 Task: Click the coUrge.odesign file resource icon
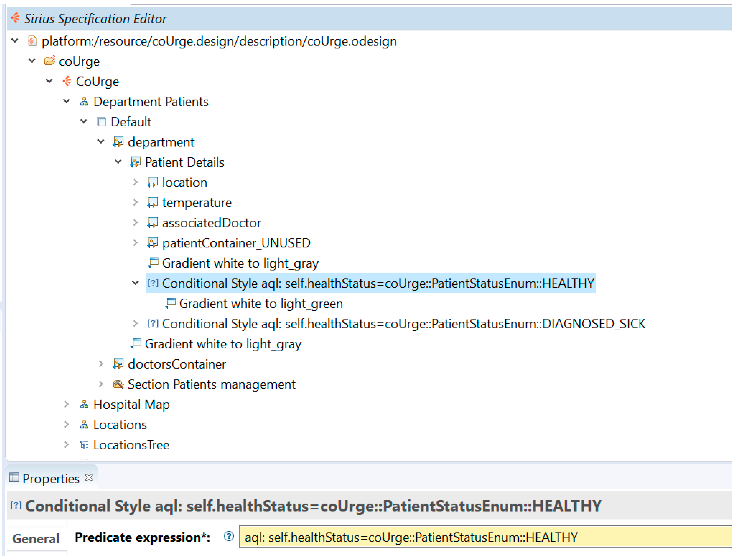coord(32,41)
